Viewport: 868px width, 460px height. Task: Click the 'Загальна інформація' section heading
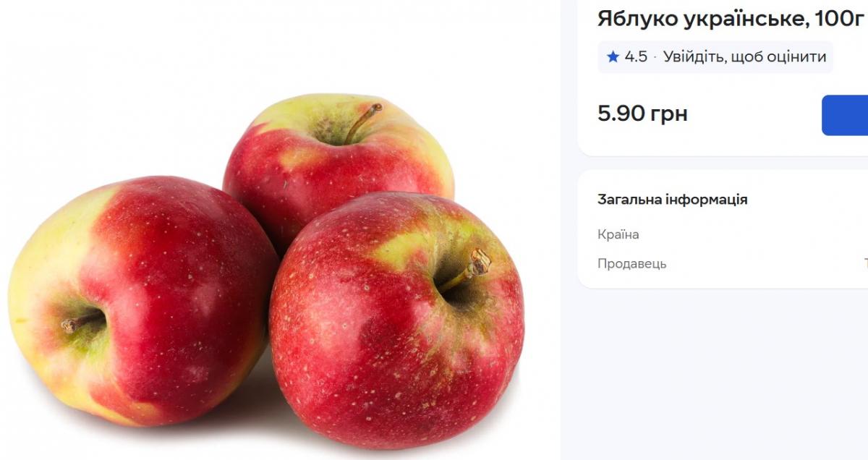coord(672,200)
